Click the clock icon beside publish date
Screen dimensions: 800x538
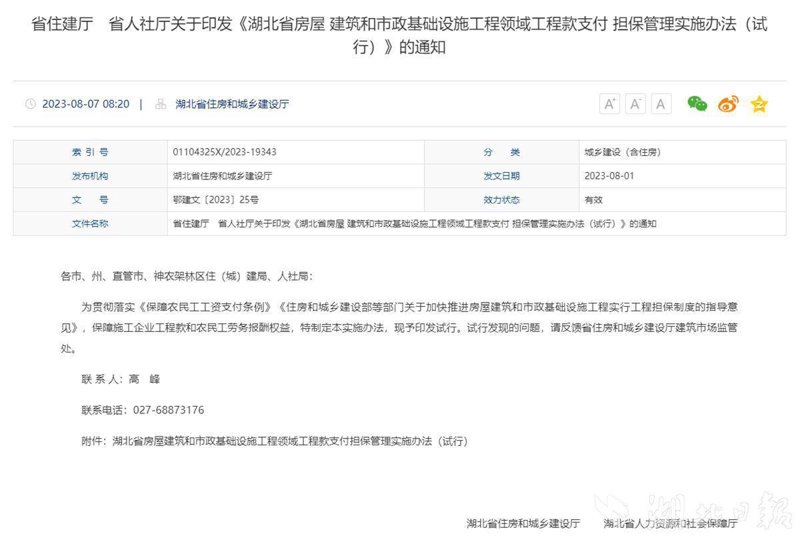click(x=31, y=104)
